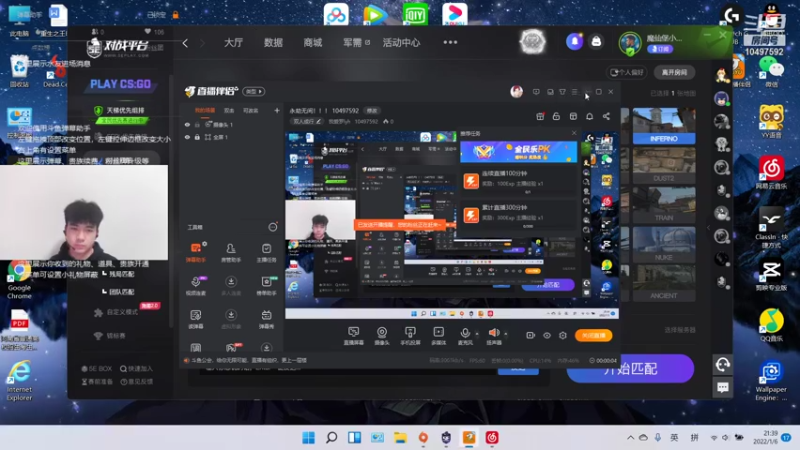Open the 榜单助手 tool

click(x=266, y=285)
